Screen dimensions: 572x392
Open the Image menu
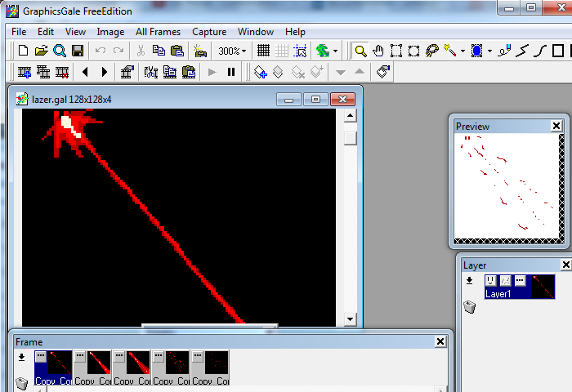click(x=110, y=32)
